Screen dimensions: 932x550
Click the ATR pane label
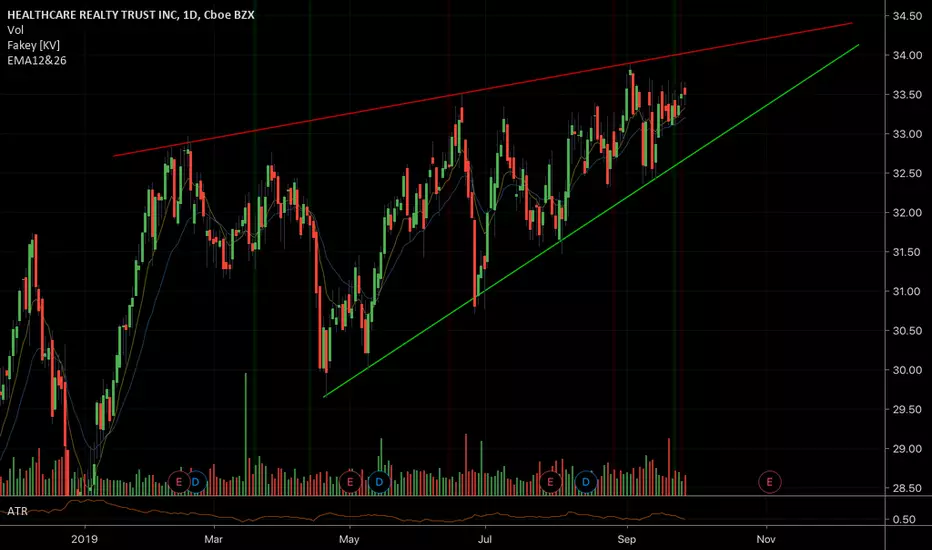pyautogui.click(x=17, y=511)
